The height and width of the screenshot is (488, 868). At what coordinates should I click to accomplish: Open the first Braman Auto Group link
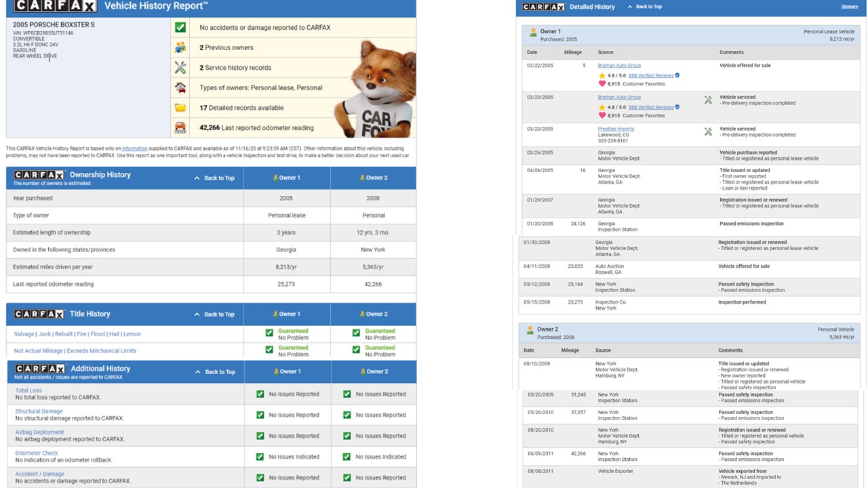point(618,66)
